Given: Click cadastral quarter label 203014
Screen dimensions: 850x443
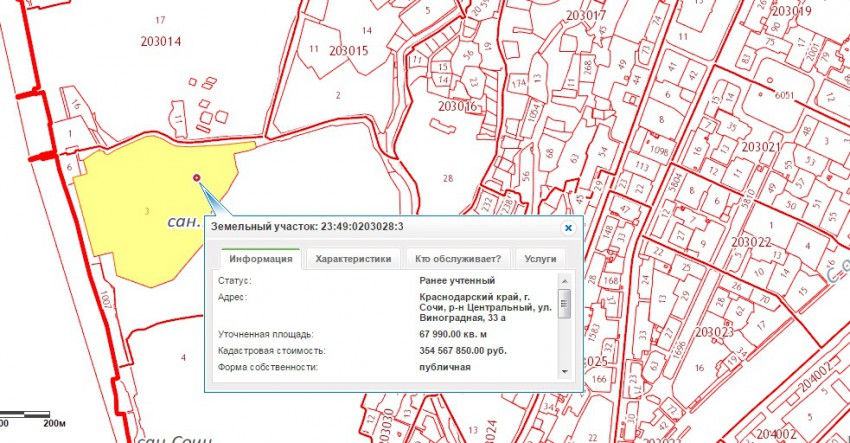Looking at the screenshot, I should click(161, 42).
